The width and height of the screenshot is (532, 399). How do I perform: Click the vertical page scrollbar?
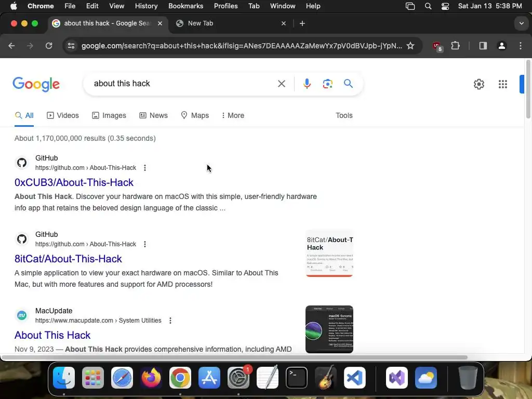click(528, 89)
